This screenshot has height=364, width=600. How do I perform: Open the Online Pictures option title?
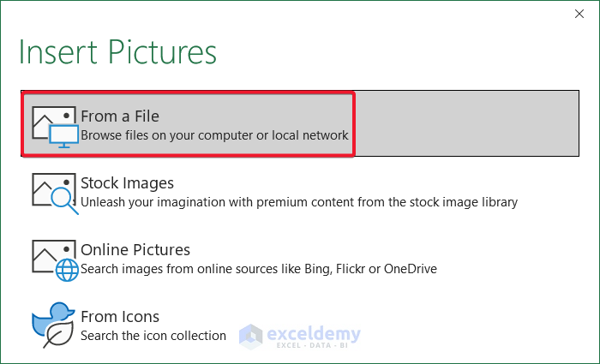(135, 249)
